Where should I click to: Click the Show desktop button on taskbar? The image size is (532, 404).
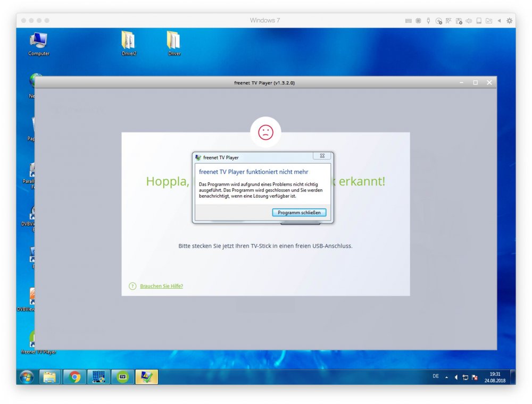[513, 377]
